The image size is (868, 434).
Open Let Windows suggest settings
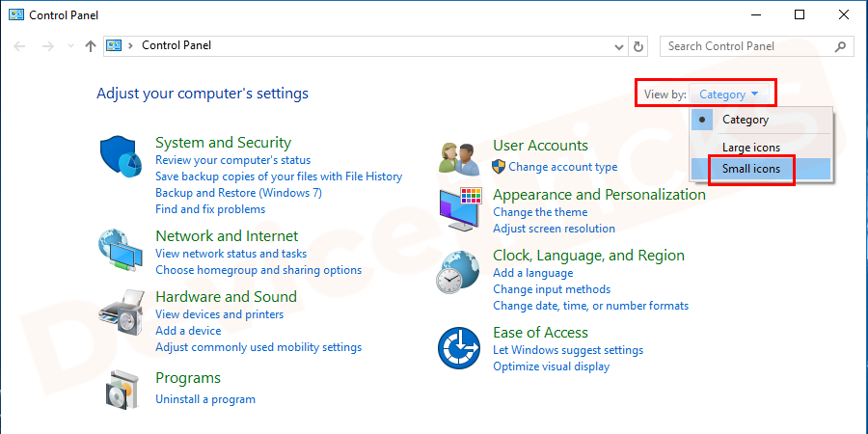pos(568,350)
